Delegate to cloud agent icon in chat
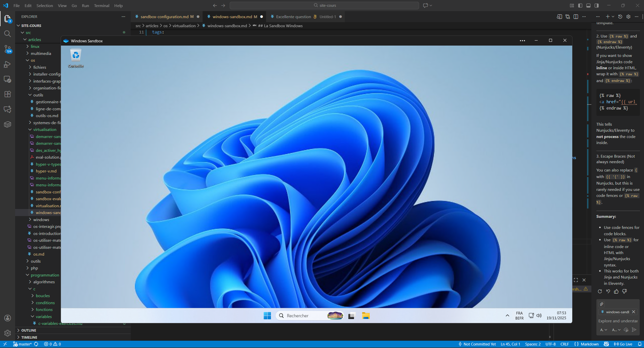 pos(626,330)
